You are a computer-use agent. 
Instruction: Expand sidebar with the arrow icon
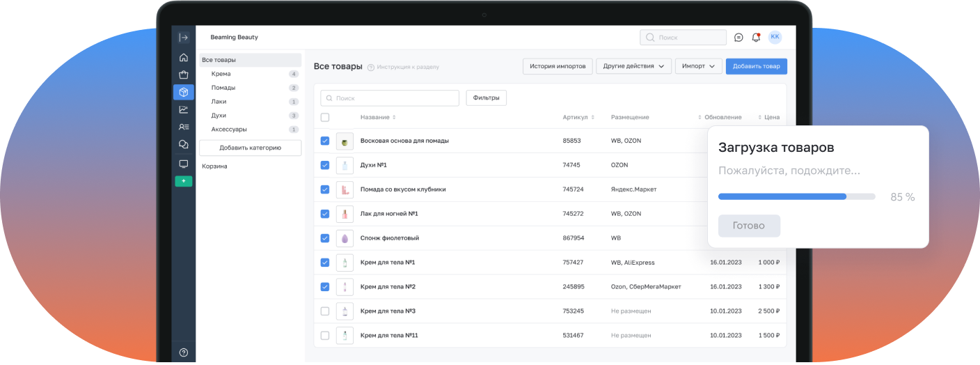click(184, 38)
